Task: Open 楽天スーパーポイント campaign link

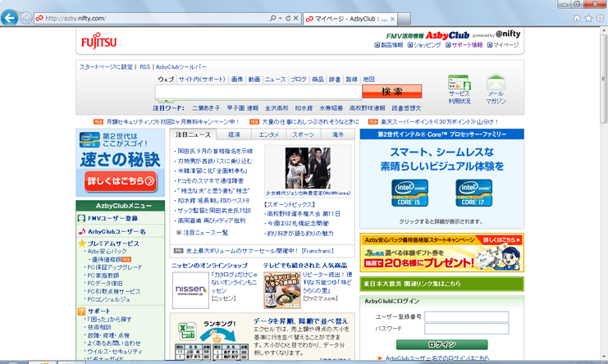Action: point(439,121)
